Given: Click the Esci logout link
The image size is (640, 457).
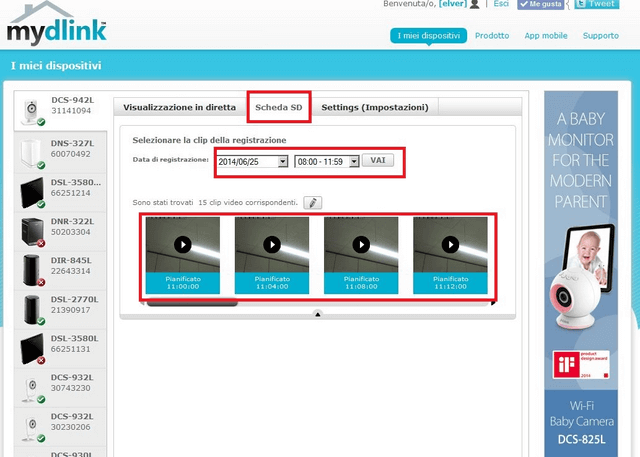Looking at the screenshot, I should 501,4.
